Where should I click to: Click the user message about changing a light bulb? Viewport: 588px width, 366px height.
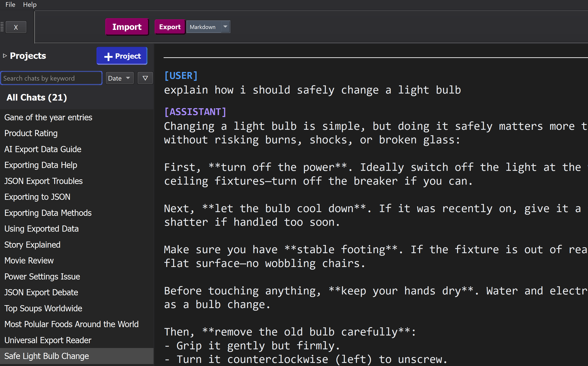(x=312, y=90)
